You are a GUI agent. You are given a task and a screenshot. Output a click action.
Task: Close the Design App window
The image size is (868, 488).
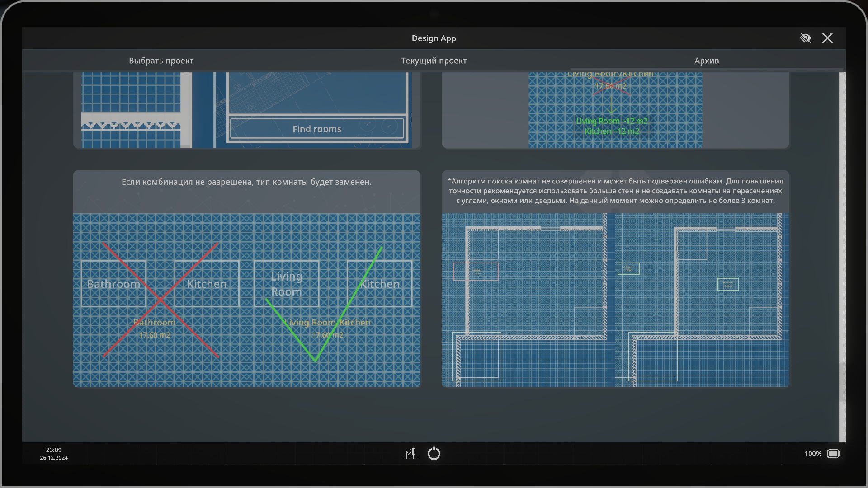pyautogui.click(x=827, y=38)
